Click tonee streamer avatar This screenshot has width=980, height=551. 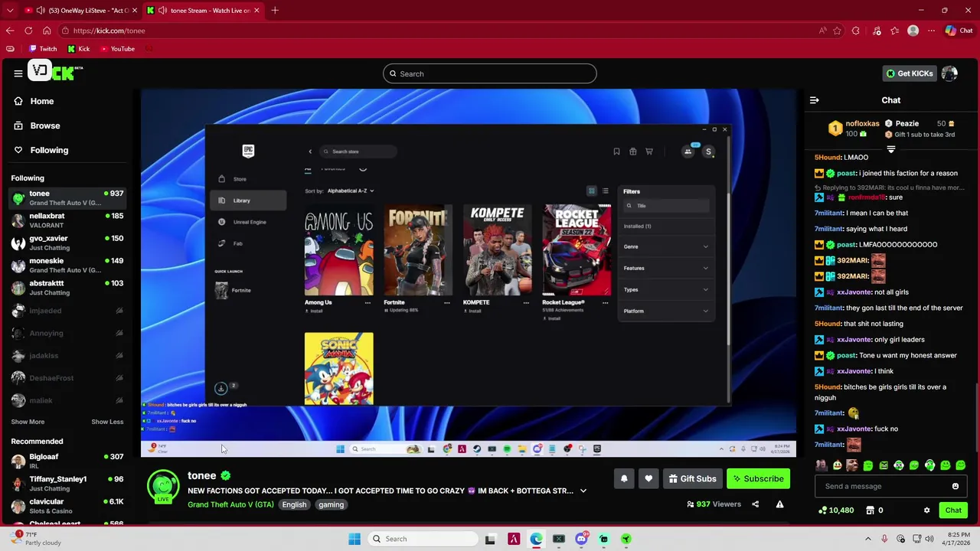click(163, 485)
